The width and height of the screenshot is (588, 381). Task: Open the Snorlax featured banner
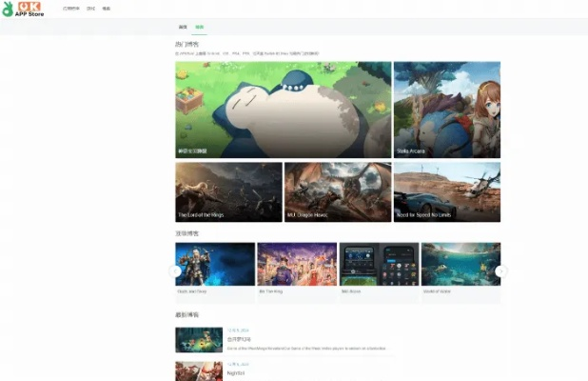tap(283, 110)
